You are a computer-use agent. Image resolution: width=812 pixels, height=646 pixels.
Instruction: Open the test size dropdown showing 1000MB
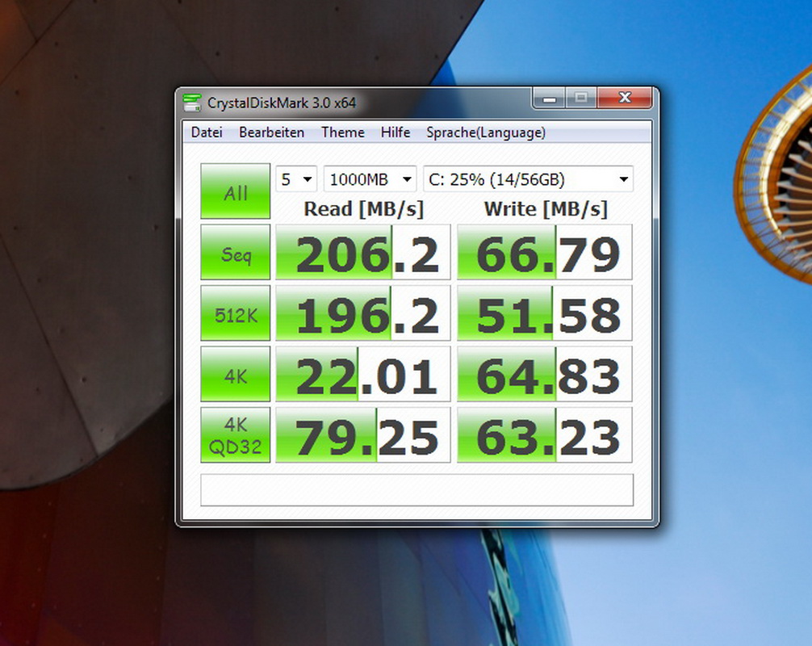[x=370, y=179]
